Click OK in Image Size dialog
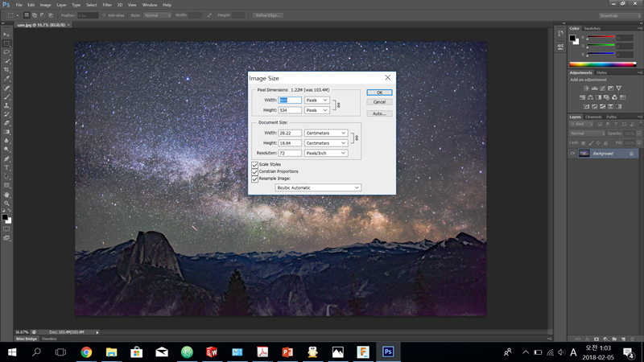Screen dimensions: 644x362 [x=379, y=93]
